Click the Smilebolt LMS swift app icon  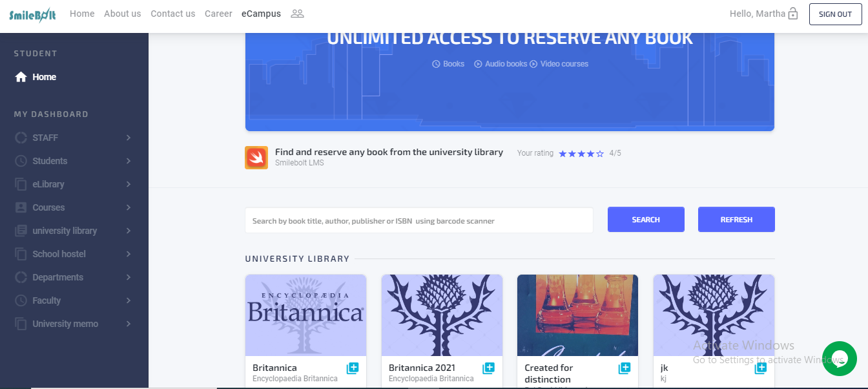[x=256, y=158]
